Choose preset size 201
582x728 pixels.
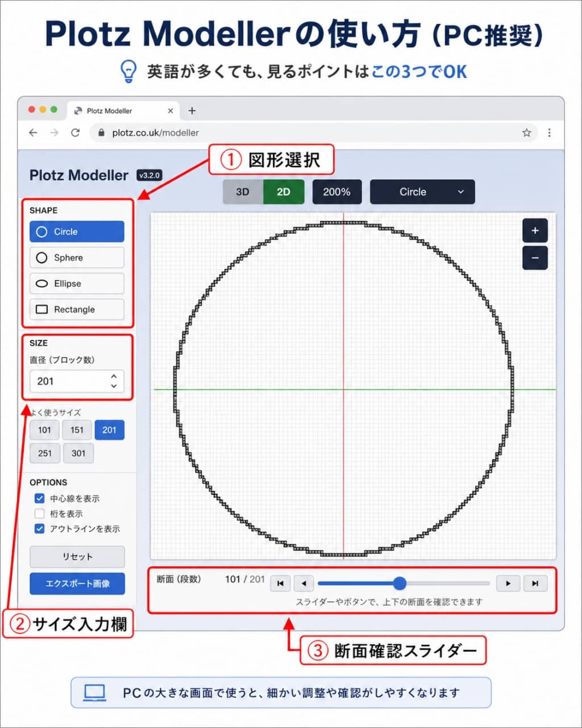(109, 430)
